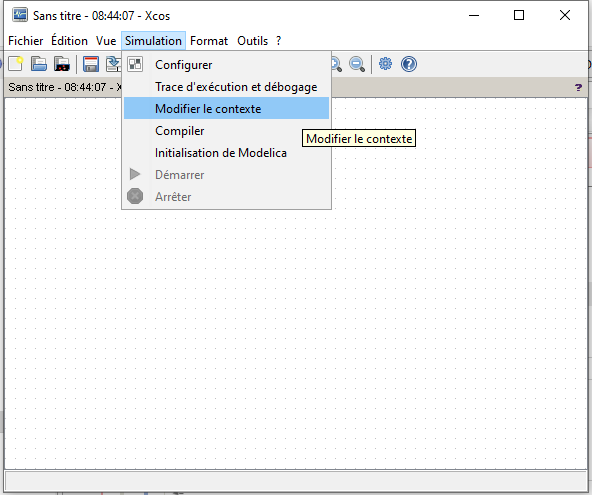Open the Édition menu
This screenshot has width=592, height=495.
[x=69, y=41]
